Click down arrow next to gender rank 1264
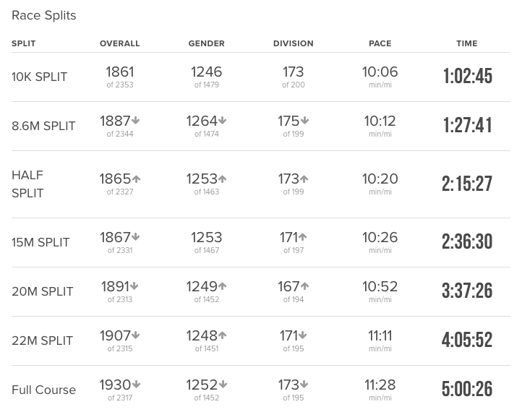The height and width of the screenshot is (420, 522). (x=223, y=121)
